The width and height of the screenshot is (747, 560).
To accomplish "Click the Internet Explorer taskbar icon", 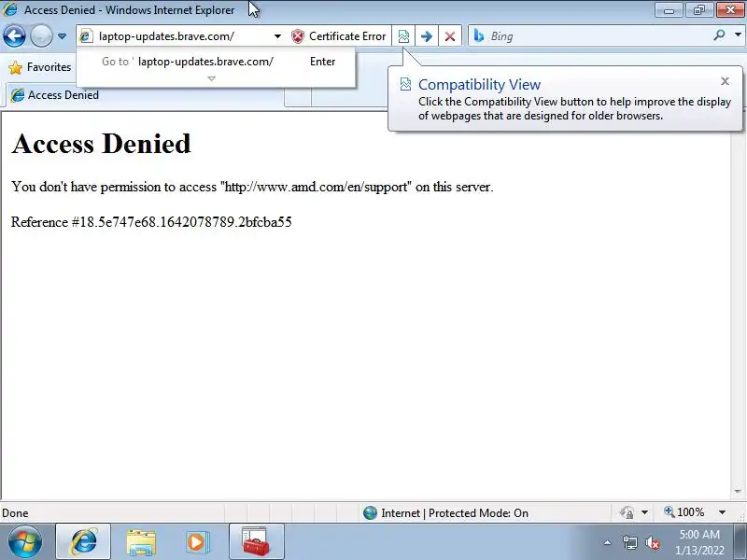I will point(83,542).
